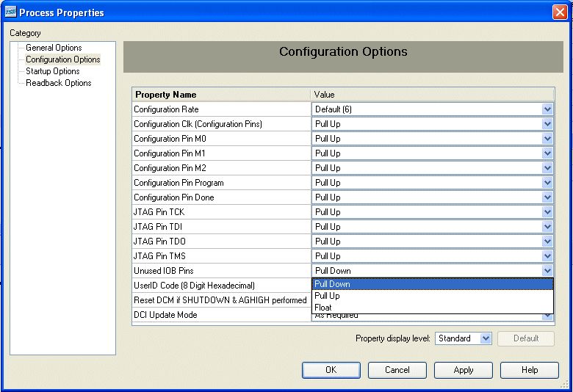Expand the Configuration Rate dropdown
Viewport: 573px width, 392px height.
(547, 109)
